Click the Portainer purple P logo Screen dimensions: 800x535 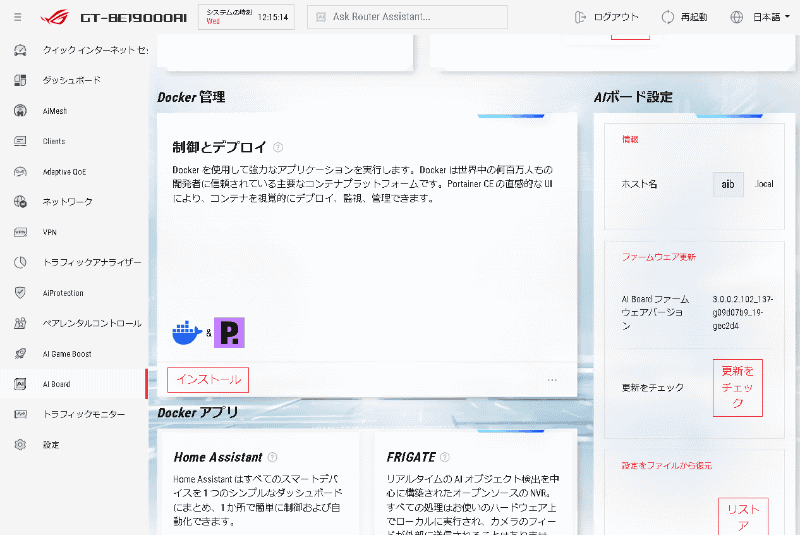click(229, 333)
